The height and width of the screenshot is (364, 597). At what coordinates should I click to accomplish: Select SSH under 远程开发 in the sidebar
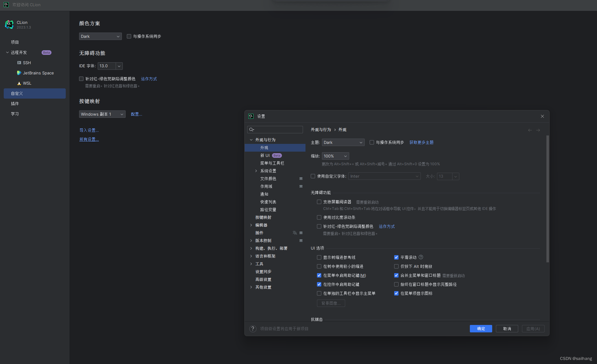(x=27, y=63)
